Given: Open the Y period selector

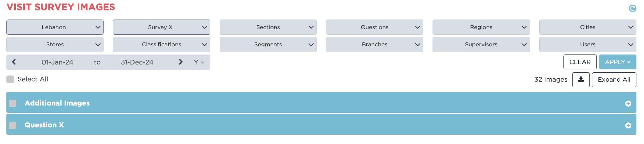Looking at the screenshot, I should pyautogui.click(x=199, y=62).
